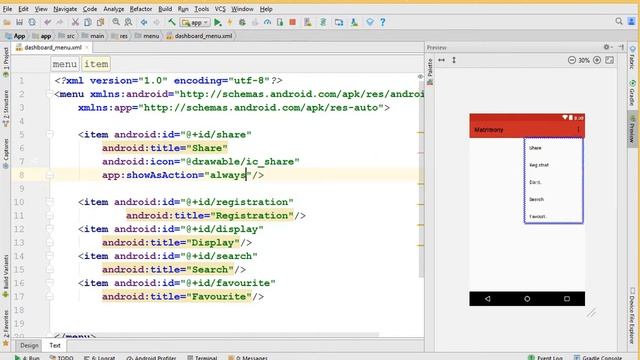
Task: Click the 'menu' breadcrumb tag
Action: coord(64,64)
